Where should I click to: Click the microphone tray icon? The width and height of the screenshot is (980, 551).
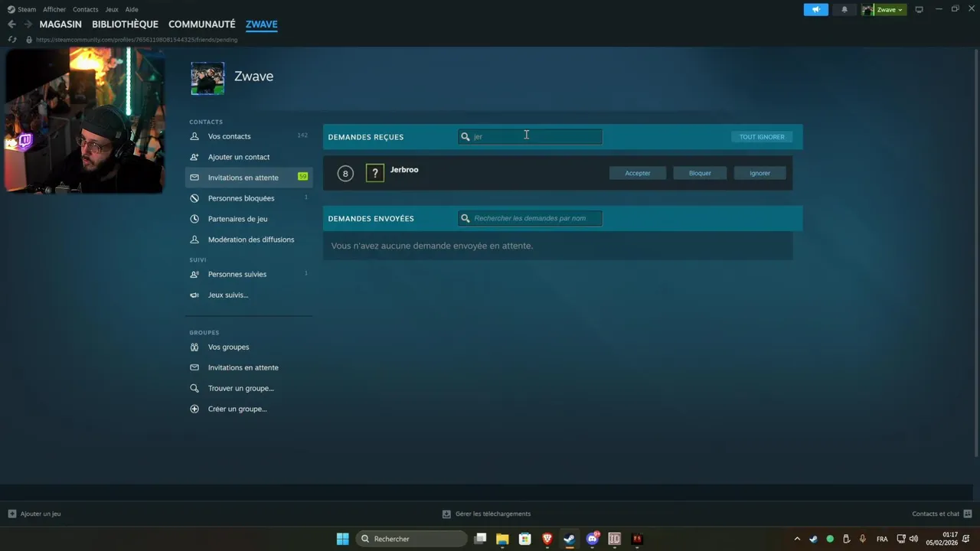click(863, 539)
